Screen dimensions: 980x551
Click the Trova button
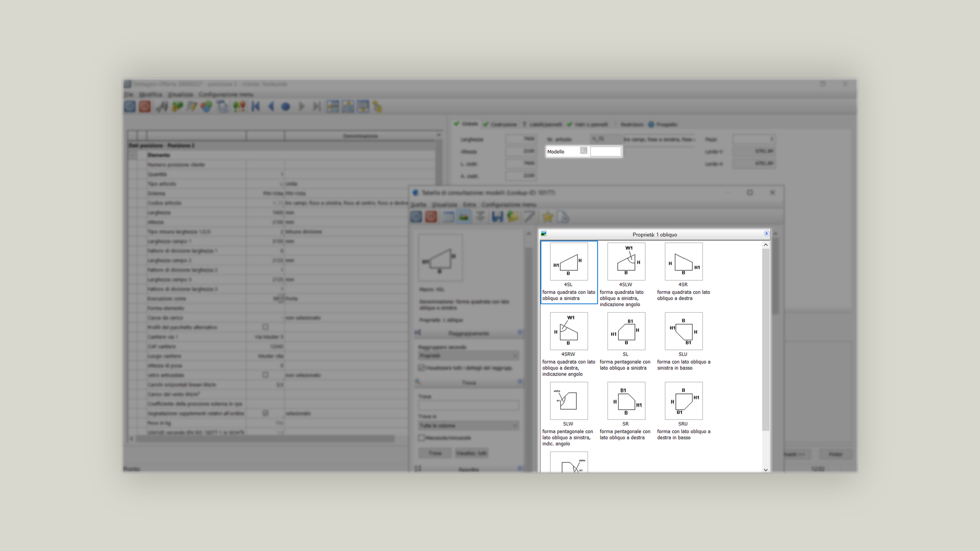click(435, 453)
